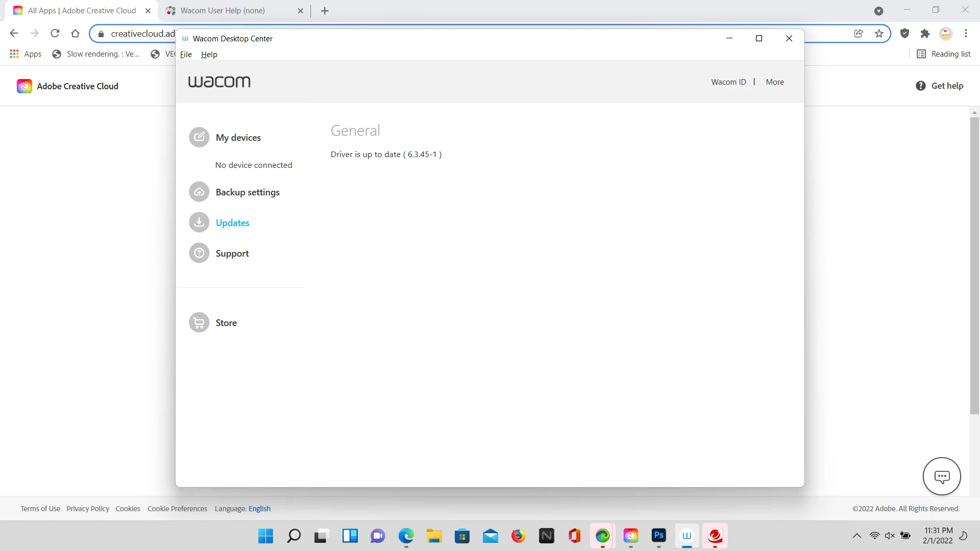The height and width of the screenshot is (551, 980).
Task: Show hidden system tray icons chevron
Action: pos(857,536)
